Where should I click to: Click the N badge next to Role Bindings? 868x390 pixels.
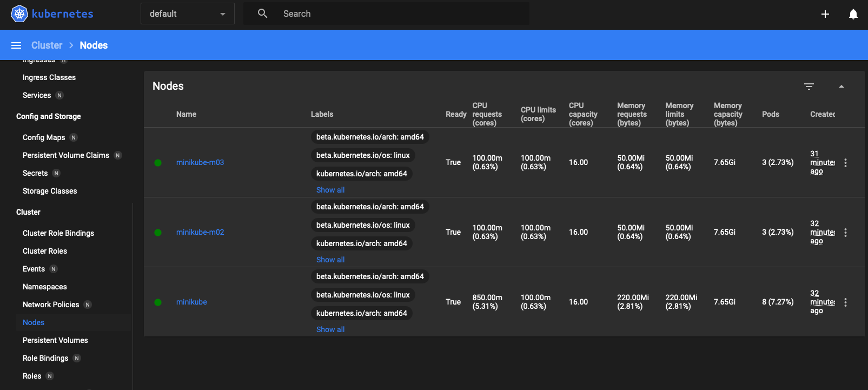[x=77, y=358]
